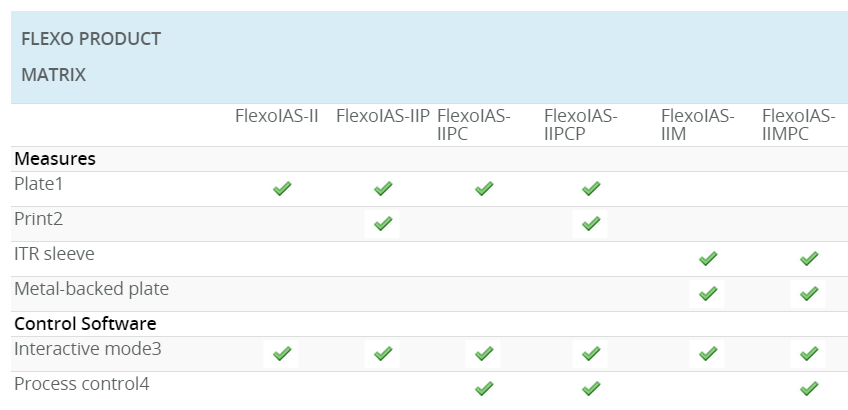The height and width of the screenshot is (410, 848).
Task: Click Interactive mode3 checkmark under FlexoIAS-II
Action: coord(282,353)
